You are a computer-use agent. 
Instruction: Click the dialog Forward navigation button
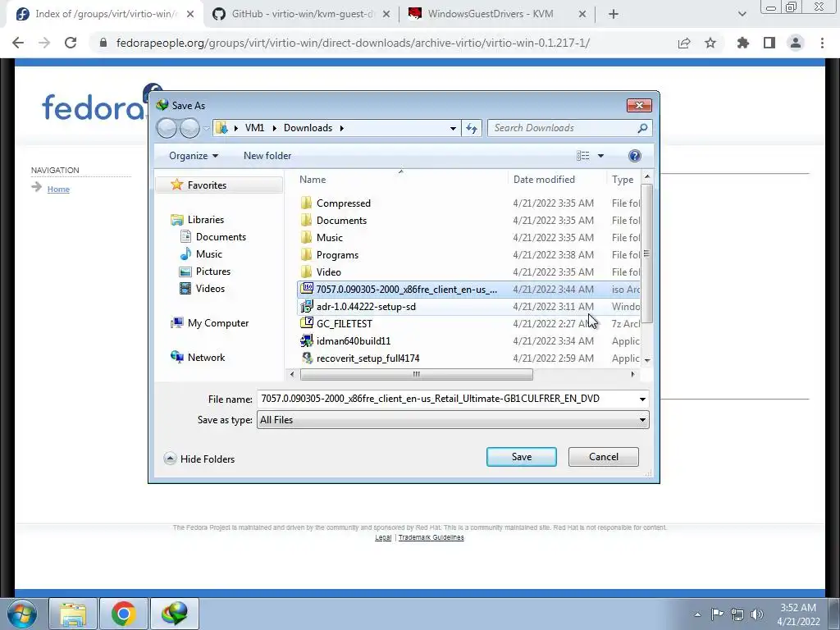pyautogui.click(x=189, y=128)
